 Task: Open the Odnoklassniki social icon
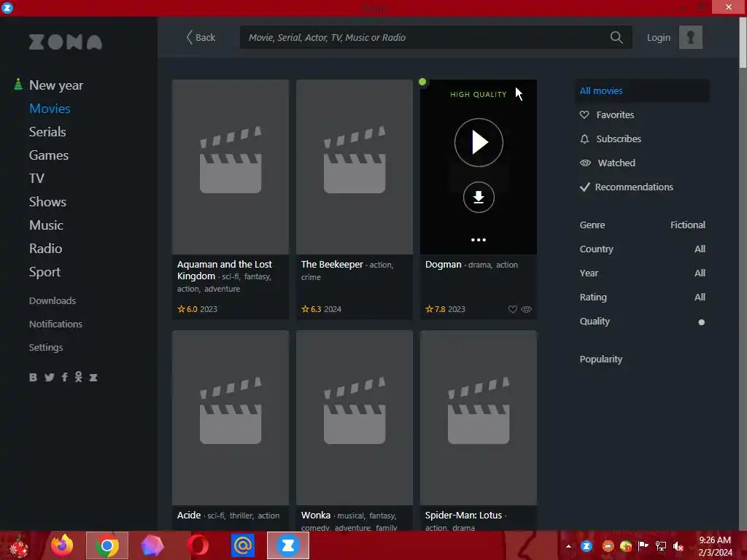click(79, 377)
